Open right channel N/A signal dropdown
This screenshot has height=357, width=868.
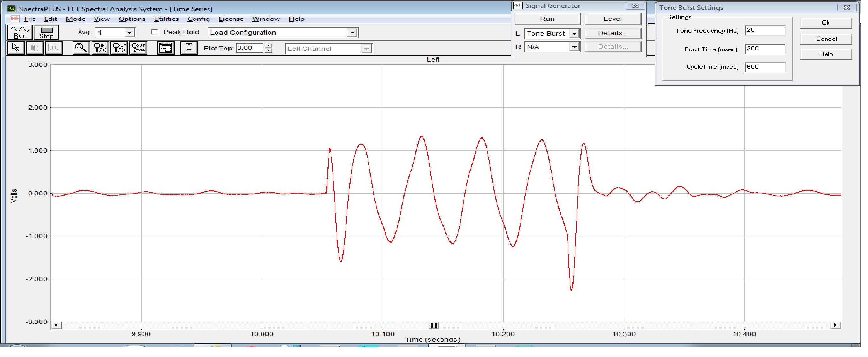(574, 47)
